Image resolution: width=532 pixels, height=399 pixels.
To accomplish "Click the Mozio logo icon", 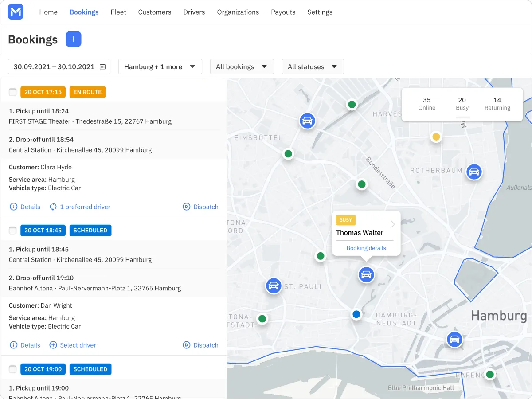I will pyautogui.click(x=15, y=12).
